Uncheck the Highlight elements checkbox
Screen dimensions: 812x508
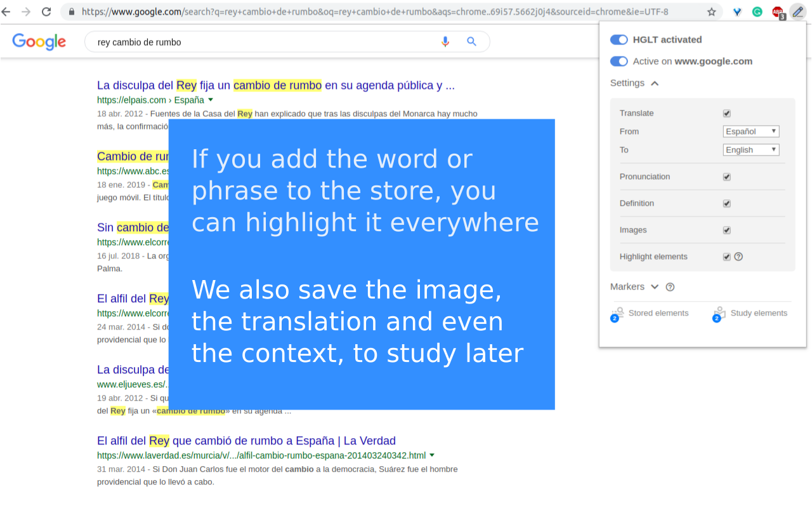pyautogui.click(x=727, y=257)
